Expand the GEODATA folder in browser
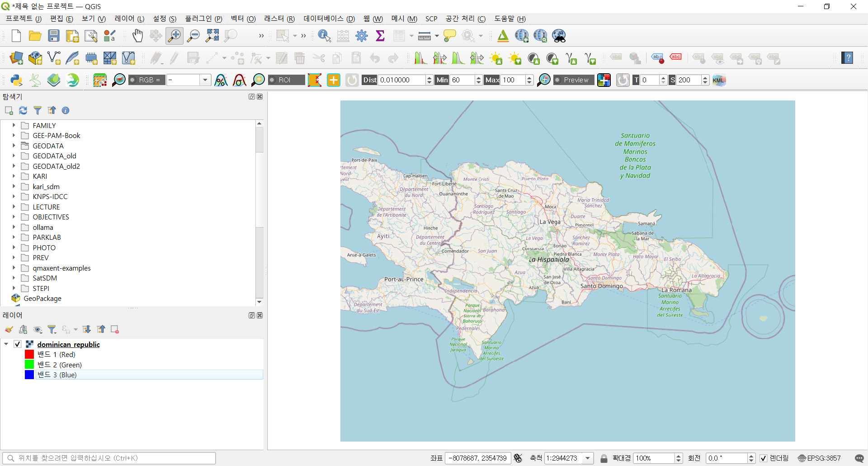This screenshot has height=466, width=868. (x=14, y=146)
